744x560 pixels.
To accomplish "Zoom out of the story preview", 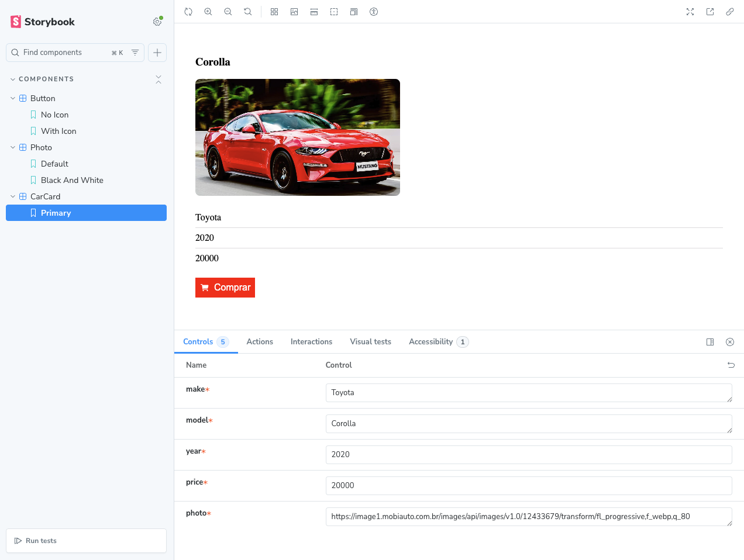I will (228, 12).
